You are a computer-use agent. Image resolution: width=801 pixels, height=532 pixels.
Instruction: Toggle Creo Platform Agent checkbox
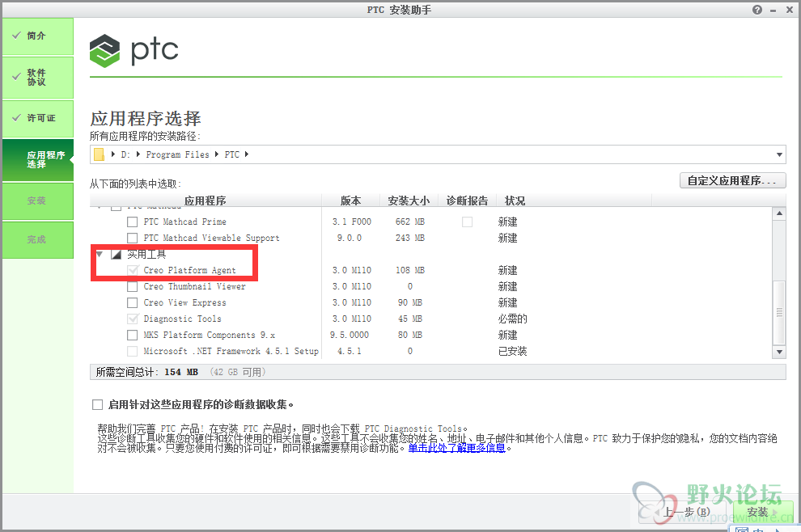(133, 270)
